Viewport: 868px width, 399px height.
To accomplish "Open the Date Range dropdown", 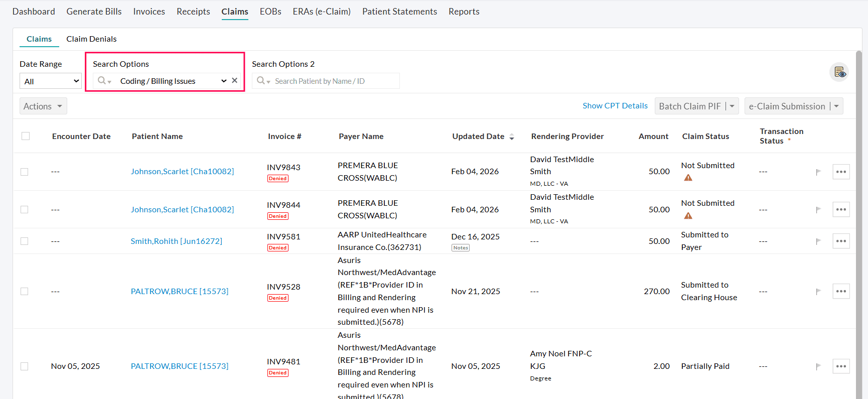I will (x=51, y=81).
